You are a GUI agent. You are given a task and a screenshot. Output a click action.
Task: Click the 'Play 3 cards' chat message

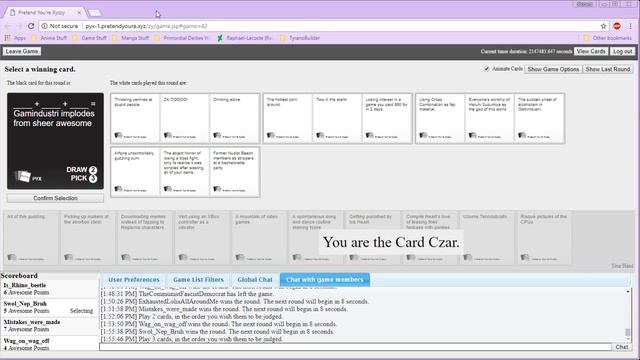[x=191, y=339]
